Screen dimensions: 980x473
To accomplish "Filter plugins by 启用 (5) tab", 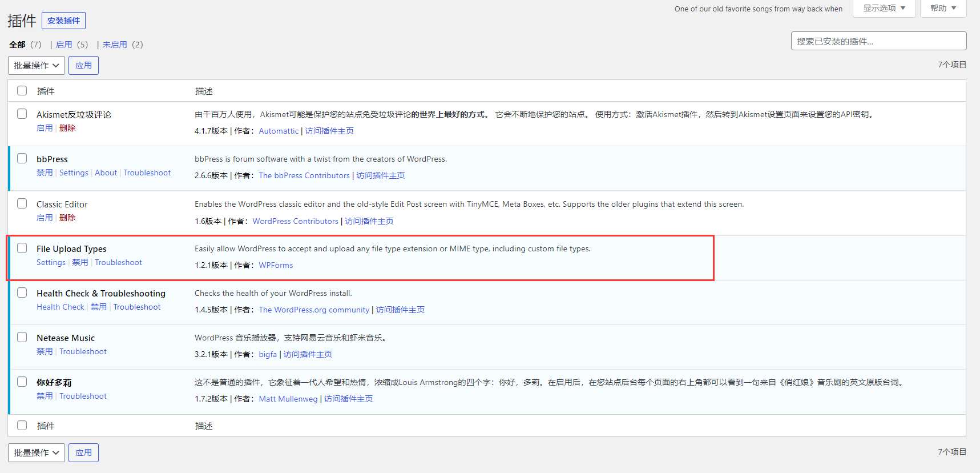I will (x=64, y=45).
